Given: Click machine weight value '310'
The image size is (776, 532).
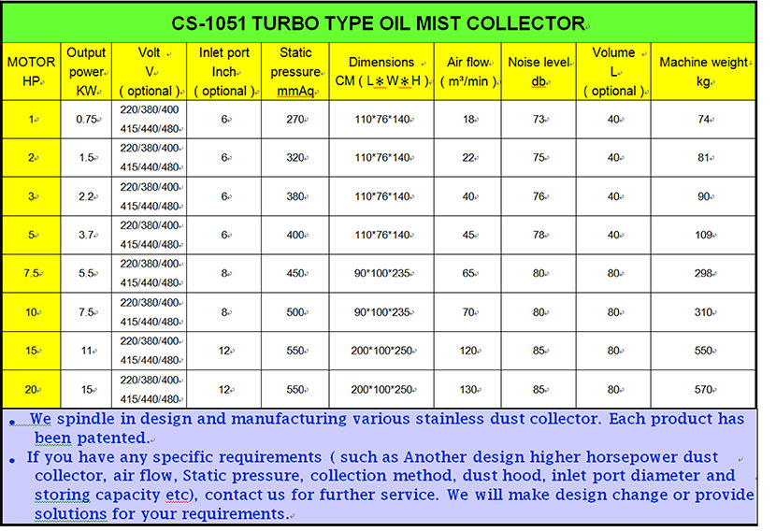Looking at the screenshot, I should pos(704,312).
